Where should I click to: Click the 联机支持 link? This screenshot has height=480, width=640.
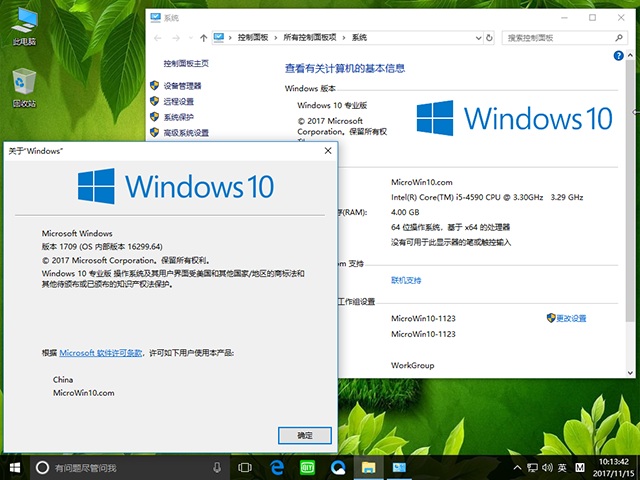[x=406, y=280]
